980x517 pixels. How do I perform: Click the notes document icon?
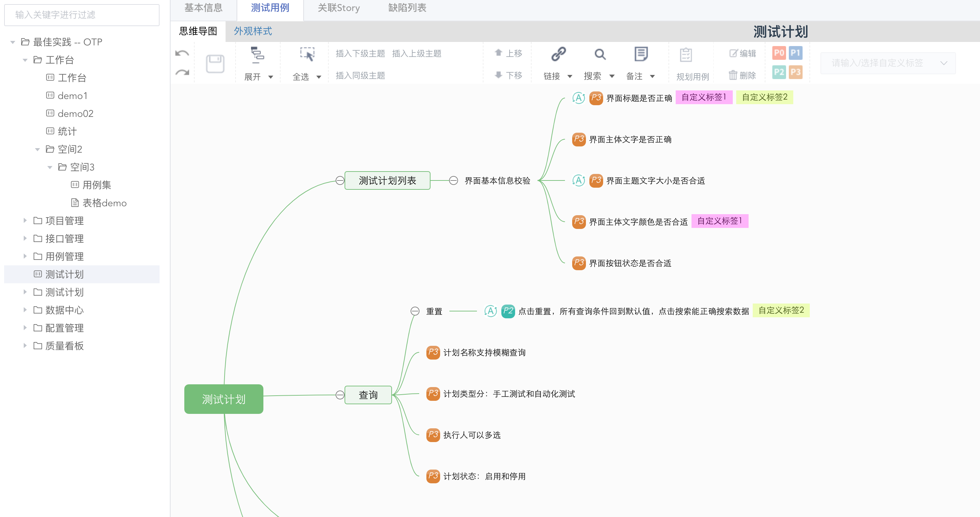(x=641, y=54)
